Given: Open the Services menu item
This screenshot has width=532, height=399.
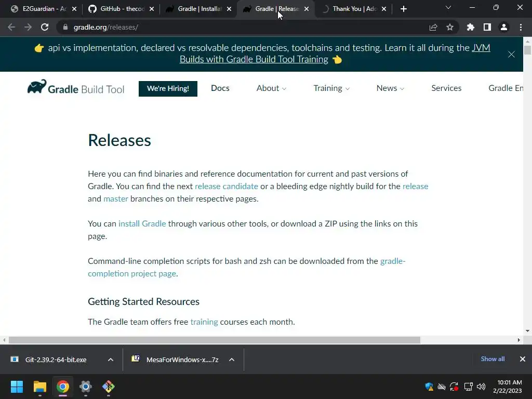Looking at the screenshot, I should [446, 88].
